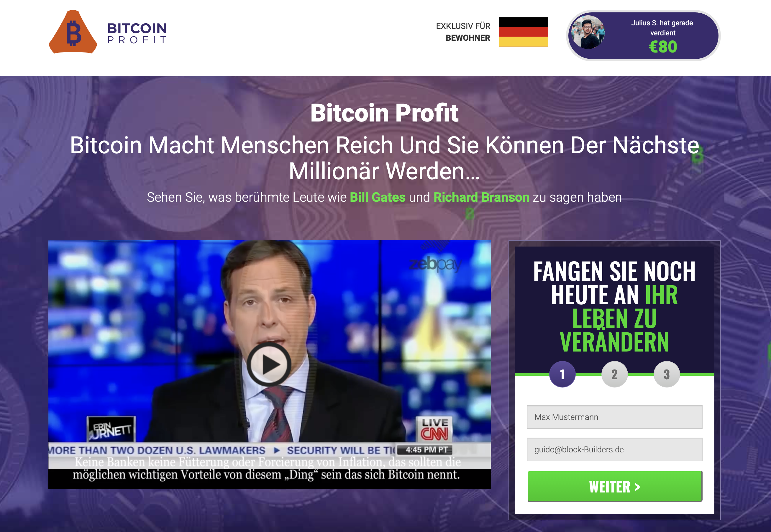The image size is (771, 532).
Task: Select step 3 circle in form
Action: pyautogui.click(x=667, y=374)
